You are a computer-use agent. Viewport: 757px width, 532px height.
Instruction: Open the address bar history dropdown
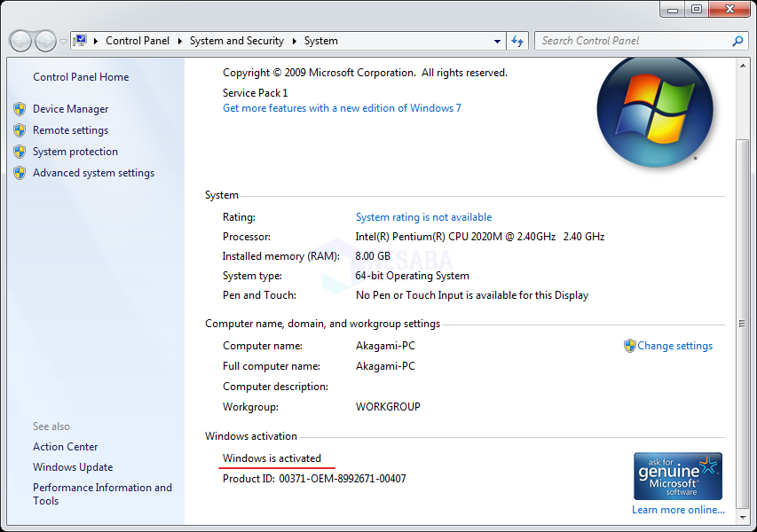(x=497, y=41)
